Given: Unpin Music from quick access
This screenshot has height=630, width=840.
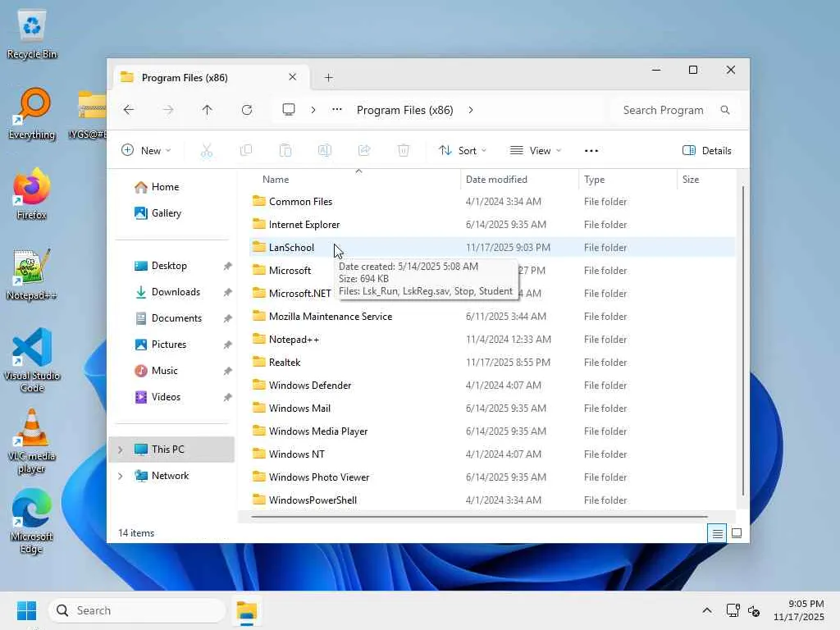Looking at the screenshot, I should point(228,371).
